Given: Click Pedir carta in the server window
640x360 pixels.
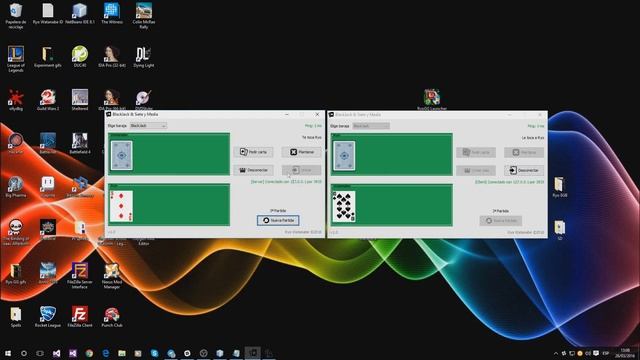Looking at the screenshot, I should pos(253,152).
